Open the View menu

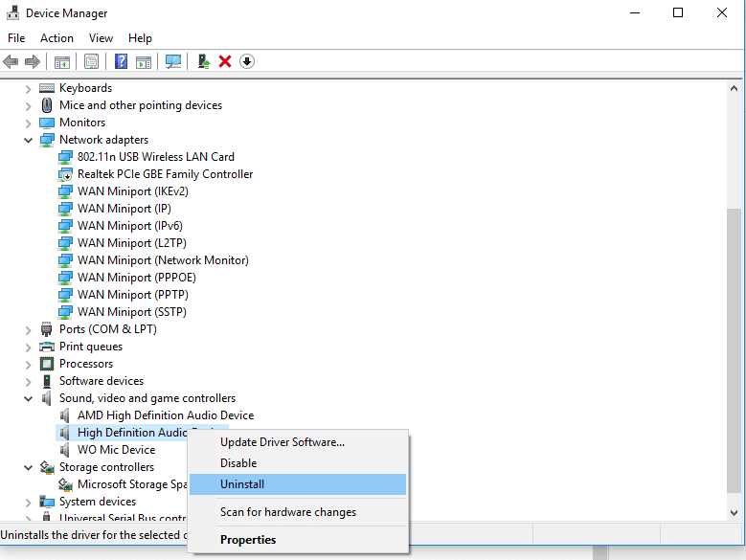pyautogui.click(x=101, y=38)
